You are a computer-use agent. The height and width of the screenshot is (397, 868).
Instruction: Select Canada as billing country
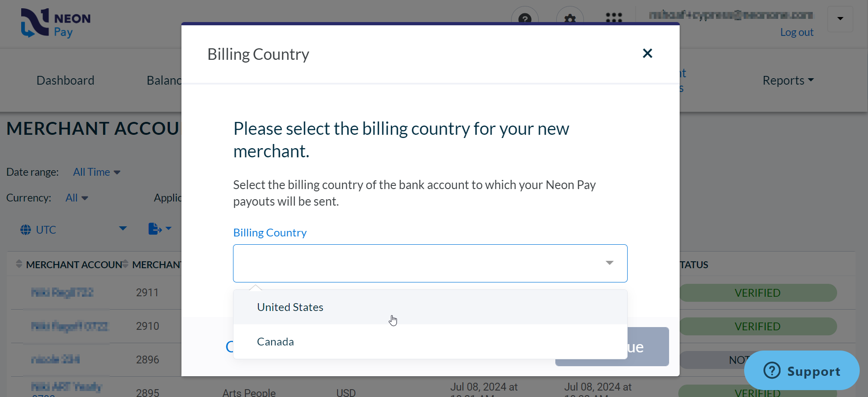[x=275, y=341]
